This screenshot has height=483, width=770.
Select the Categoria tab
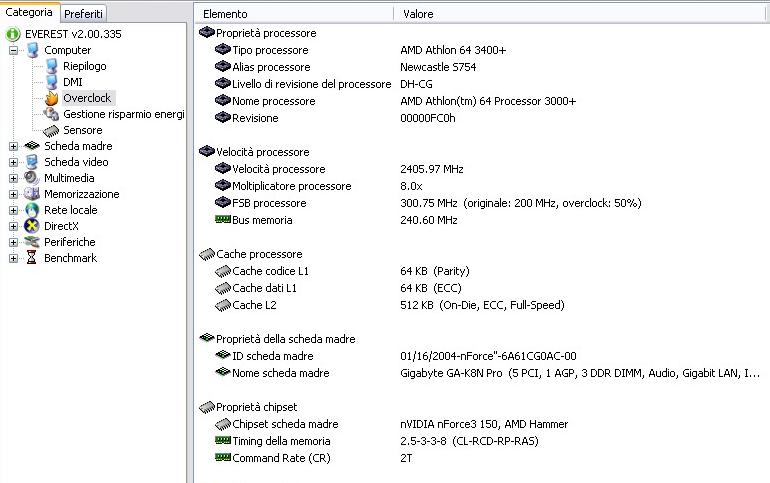click(x=29, y=12)
